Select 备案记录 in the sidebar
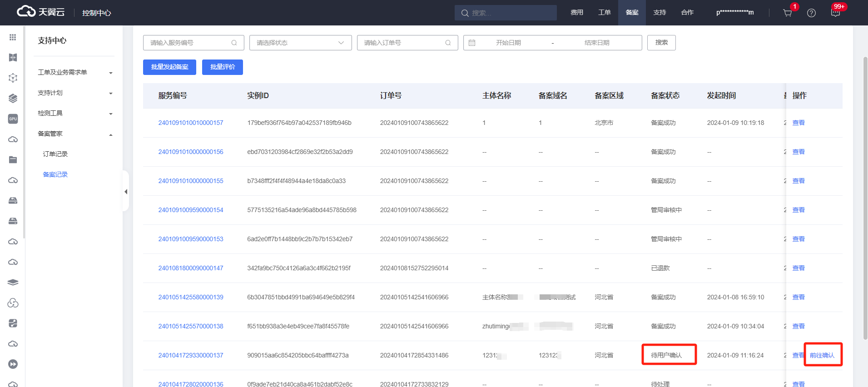Image resolution: width=868 pixels, height=387 pixels. pyautogui.click(x=55, y=174)
